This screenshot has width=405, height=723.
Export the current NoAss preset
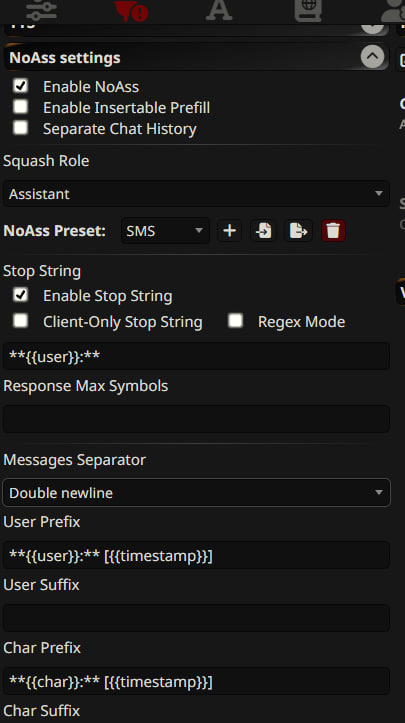(x=298, y=231)
